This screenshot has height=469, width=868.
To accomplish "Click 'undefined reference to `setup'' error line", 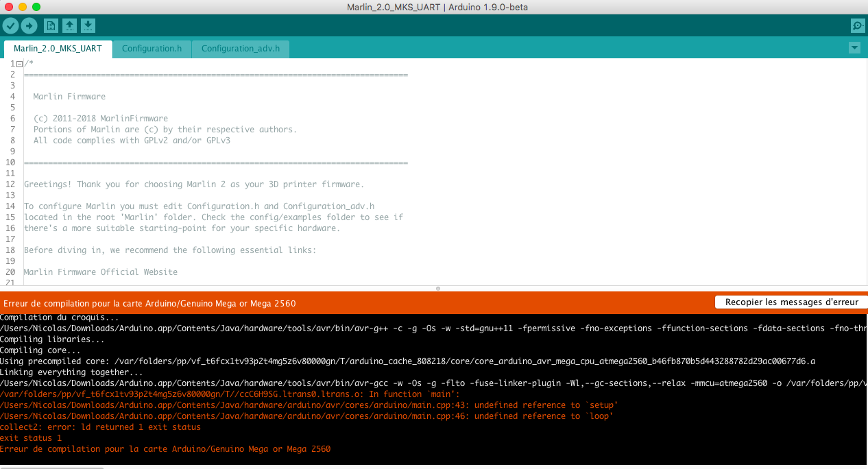I will coord(309,405).
